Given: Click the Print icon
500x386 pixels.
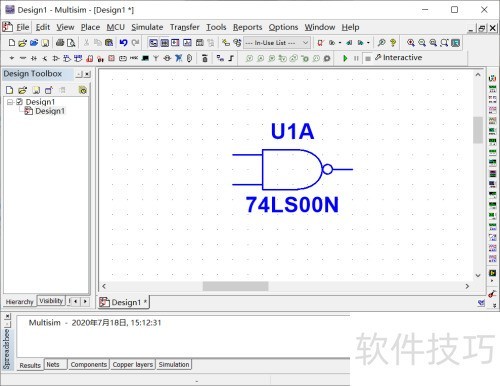Looking at the screenshot, I should click(60, 43).
